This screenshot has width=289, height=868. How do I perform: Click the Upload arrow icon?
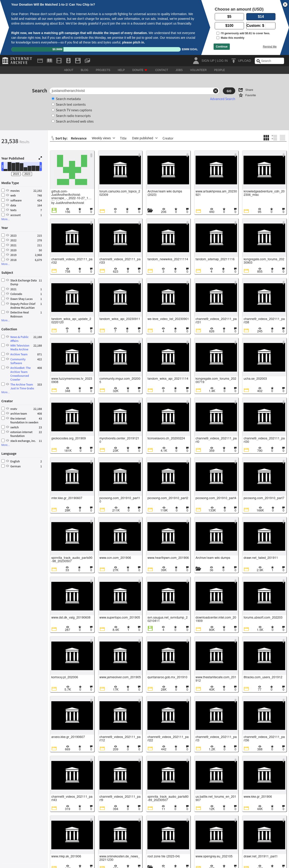point(233,61)
